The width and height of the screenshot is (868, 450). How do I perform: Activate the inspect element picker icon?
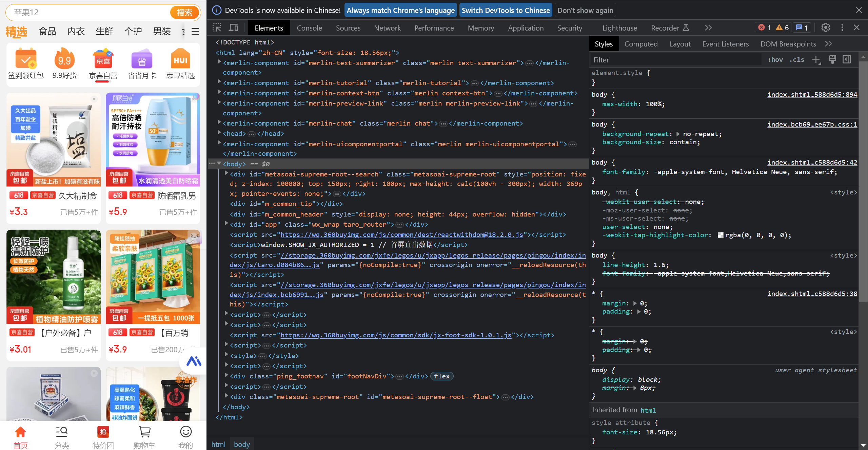[x=217, y=28]
